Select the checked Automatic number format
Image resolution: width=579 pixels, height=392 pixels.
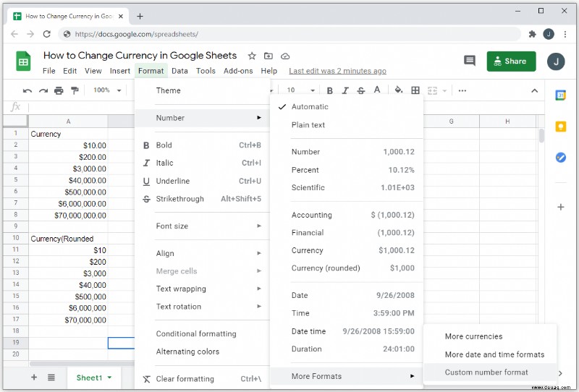[347, 106]
